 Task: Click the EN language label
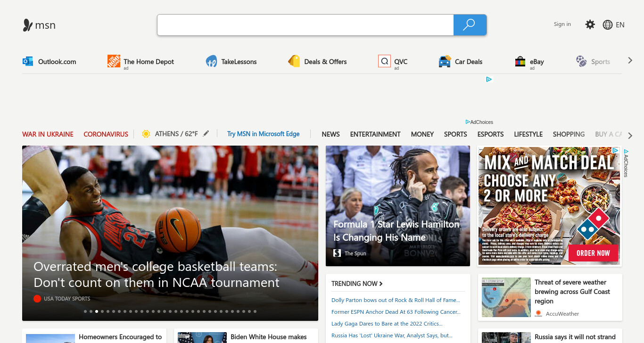coord(620,25)
